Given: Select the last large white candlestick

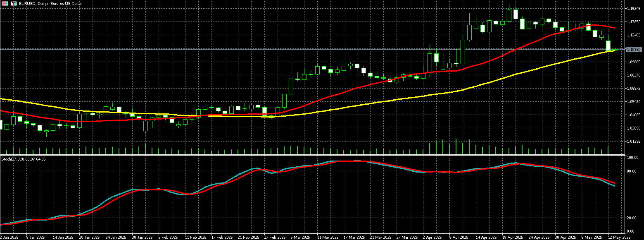Looking at the screenshot, I should (x=608, y=46).
